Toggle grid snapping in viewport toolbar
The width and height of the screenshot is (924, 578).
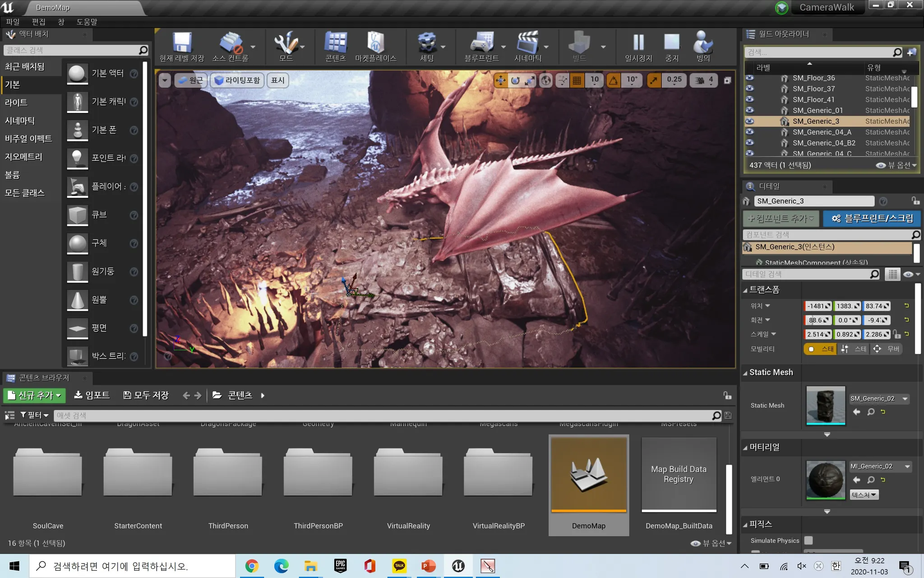point(577,80)
